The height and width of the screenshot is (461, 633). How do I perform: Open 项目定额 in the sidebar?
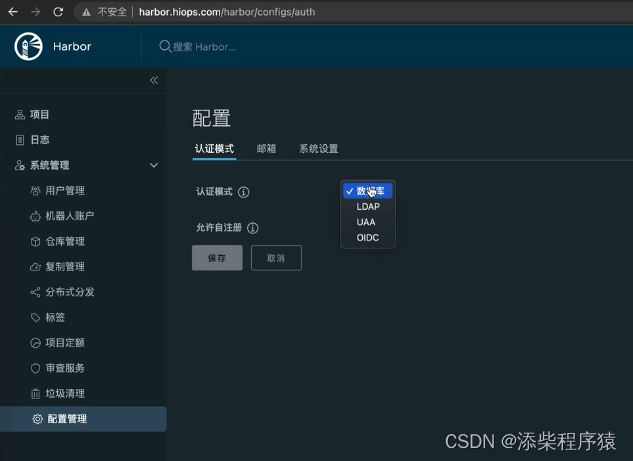(x=65, y=343)
